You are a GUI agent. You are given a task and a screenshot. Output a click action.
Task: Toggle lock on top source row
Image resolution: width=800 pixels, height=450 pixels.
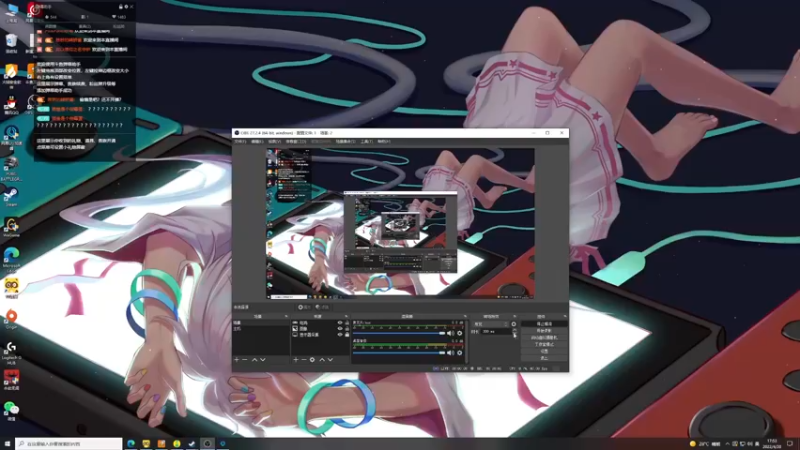[x=347, y=322]
